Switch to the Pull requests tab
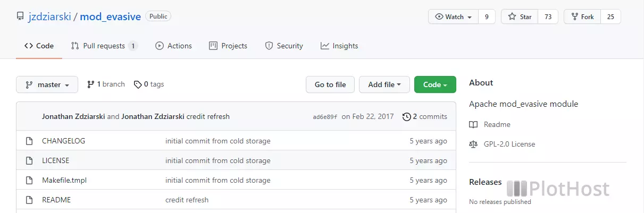Screen dimensions: 644x213 (x=104, y=46)
